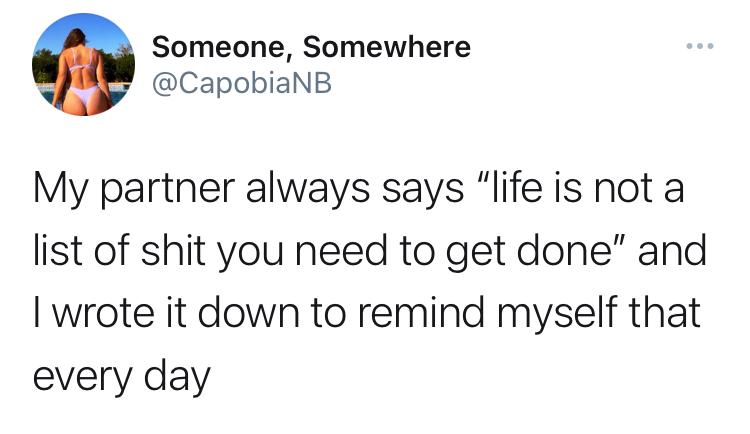The height and width of the screenshot is (434, 750).
Task: Click the words "get done" in the tweet
Action: click(525, 253)
